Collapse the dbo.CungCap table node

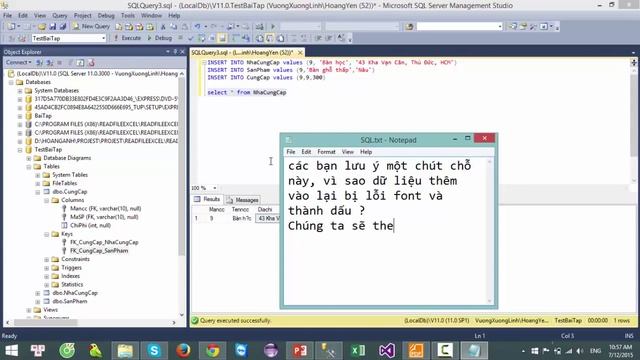(x=38, y=192)
